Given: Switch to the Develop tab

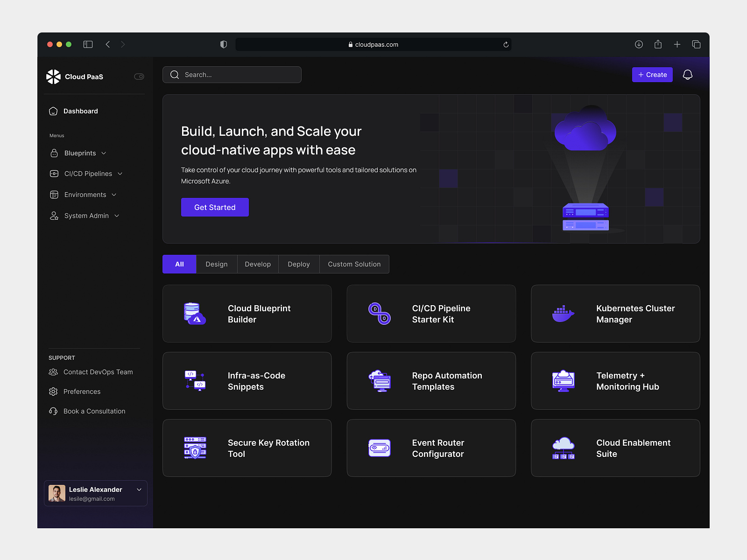Looking at the screenshot, I should pyautogui.click(x=257, y=264).
